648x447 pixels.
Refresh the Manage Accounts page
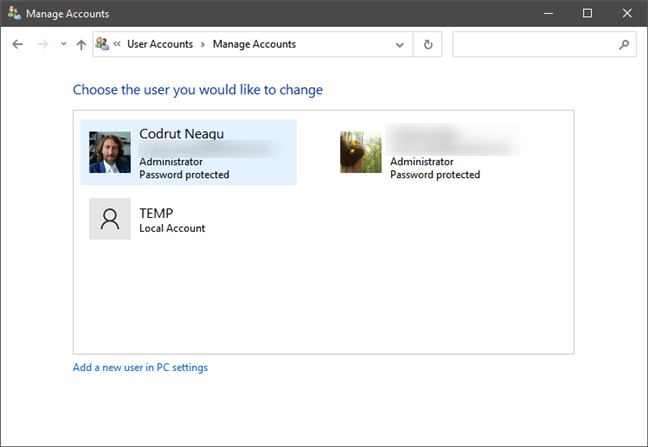pos(429,45)
